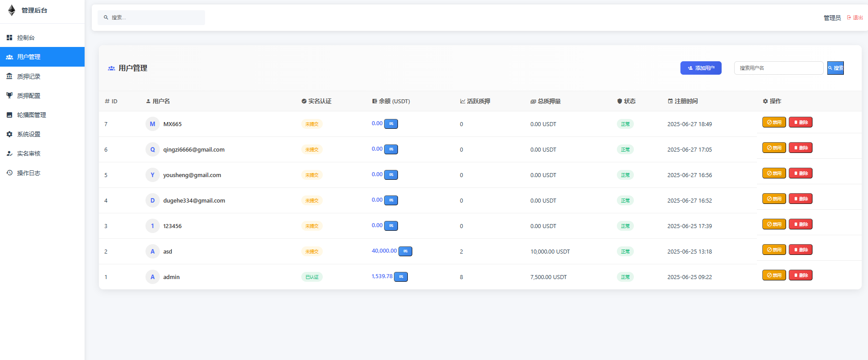The image size is (868, 360).
Task: Select 实名审核 in the sidebar
Action: point(29,153)
